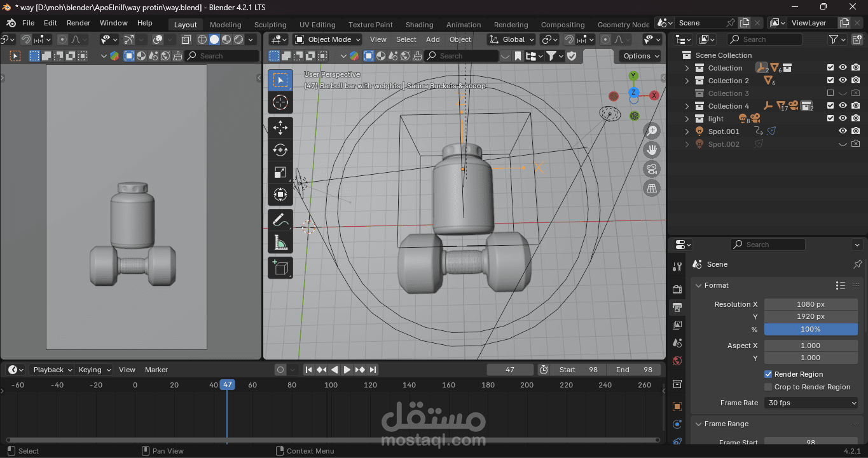Switch to the Sculpting workspace tab
868x458 pixels.
(x=270, y=25)
